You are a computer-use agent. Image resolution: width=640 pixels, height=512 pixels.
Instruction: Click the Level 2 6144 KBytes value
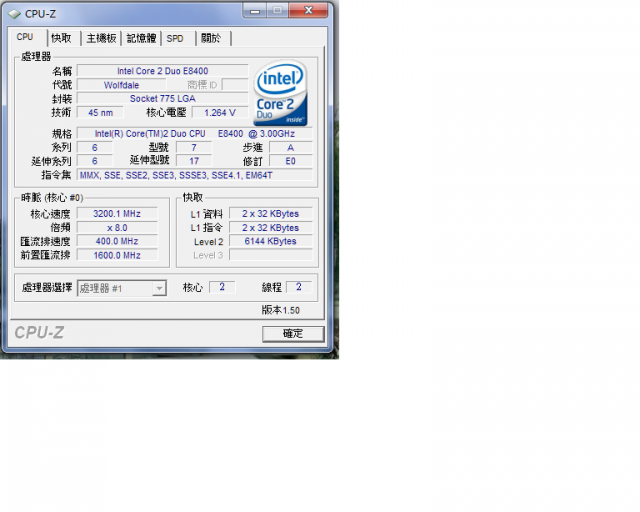pyautogui.click(x=271, y=241)
